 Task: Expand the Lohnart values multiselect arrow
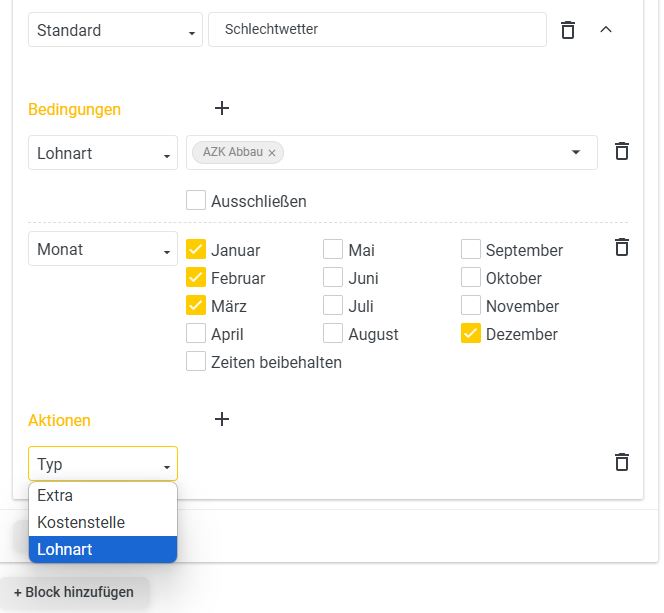[575, 152]
